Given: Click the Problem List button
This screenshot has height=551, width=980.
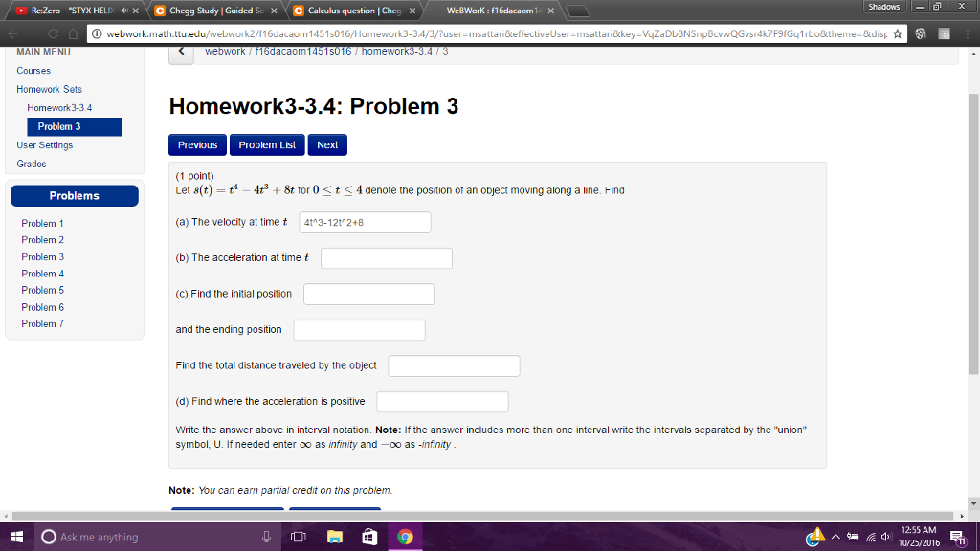Looking at the screenshot, I should (x=267, y=145).
